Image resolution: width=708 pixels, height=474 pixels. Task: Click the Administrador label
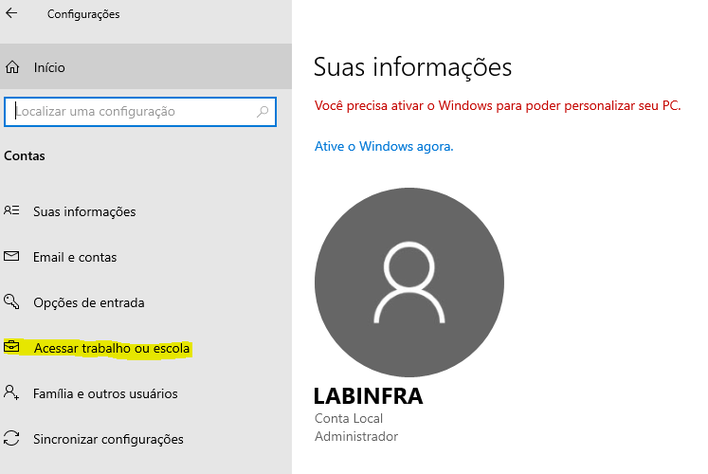(x=356, y=437)
